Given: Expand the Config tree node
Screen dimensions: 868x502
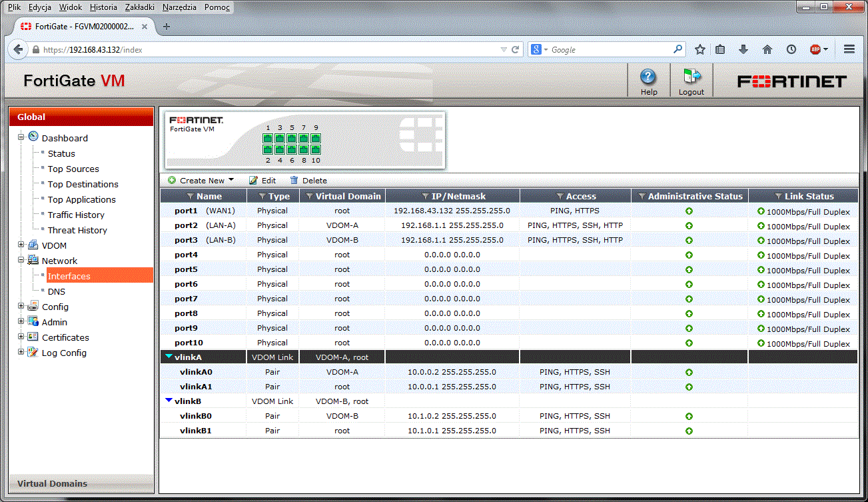Looking at the screenshot, I should (21, 306).
